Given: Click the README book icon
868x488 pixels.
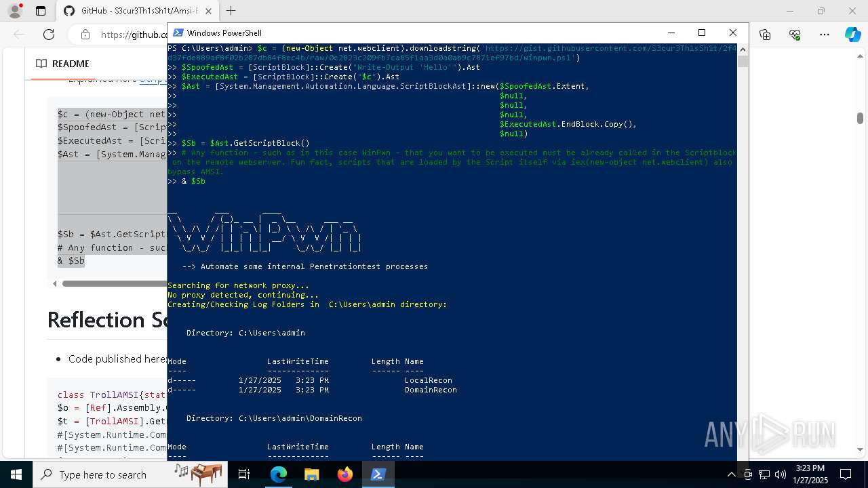Looking at the screenshot, I should coord(41,64).
